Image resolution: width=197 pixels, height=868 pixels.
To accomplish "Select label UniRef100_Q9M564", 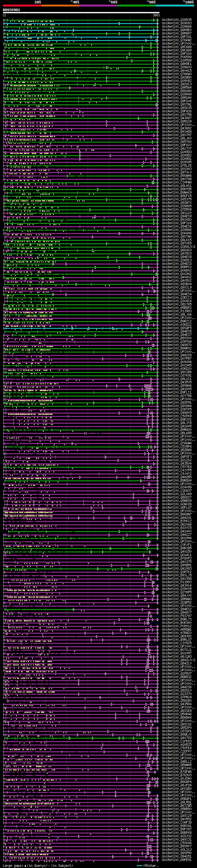I will 177,88.
